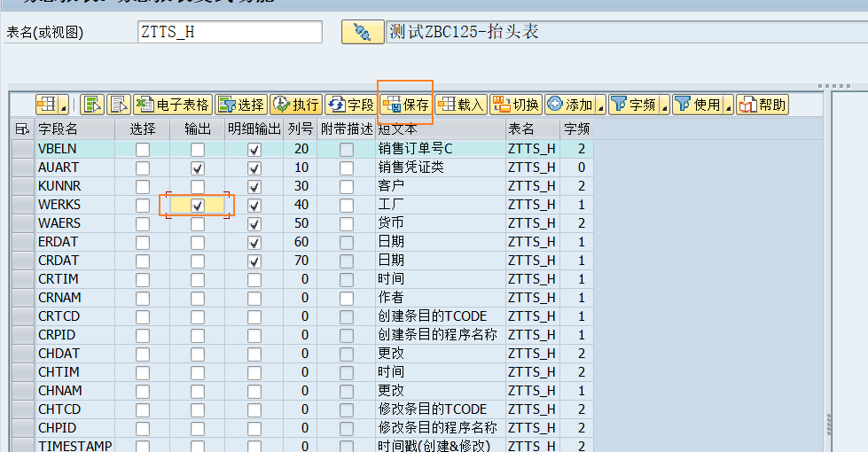Check 明细输出 checkbox for CRTIM row

(254, 279)
